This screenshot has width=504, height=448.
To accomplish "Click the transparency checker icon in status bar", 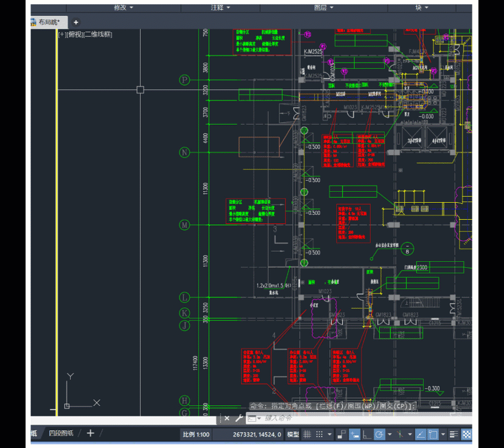I will 467,434.
